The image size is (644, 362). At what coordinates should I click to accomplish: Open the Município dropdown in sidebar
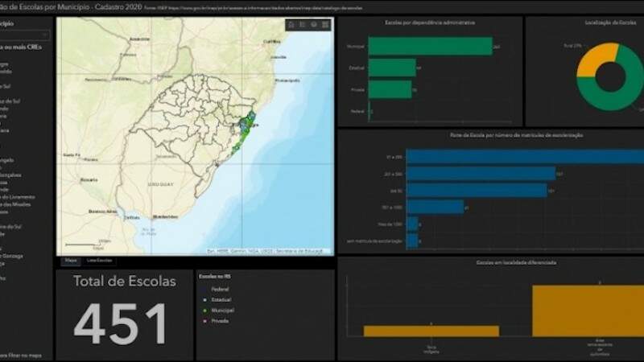pos(25,35)
